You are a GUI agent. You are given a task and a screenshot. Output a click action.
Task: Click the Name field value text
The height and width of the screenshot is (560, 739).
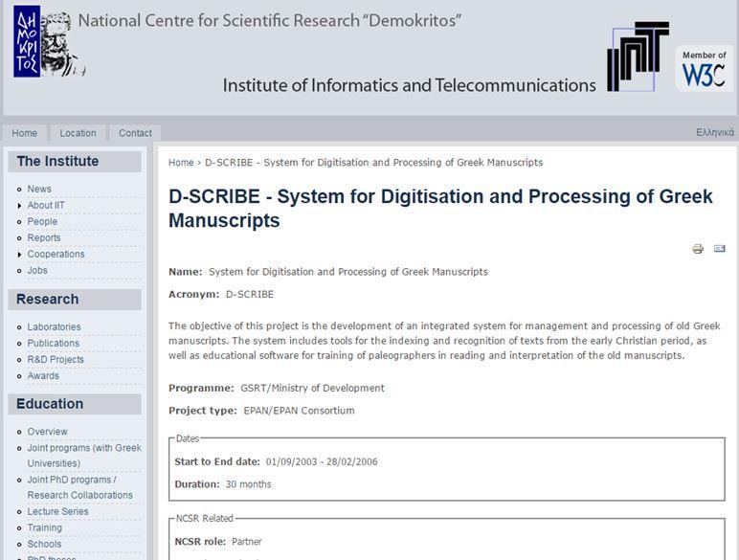pyautogui.click(x=348, y=272)
